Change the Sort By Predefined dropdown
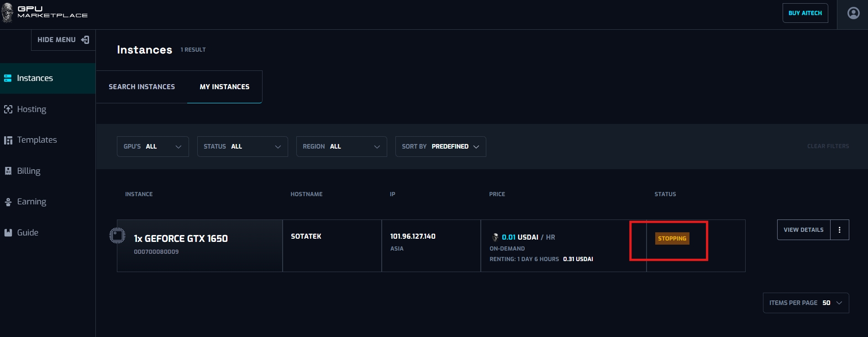Viewport: 868px width, 337px height. tap(440, 147)
